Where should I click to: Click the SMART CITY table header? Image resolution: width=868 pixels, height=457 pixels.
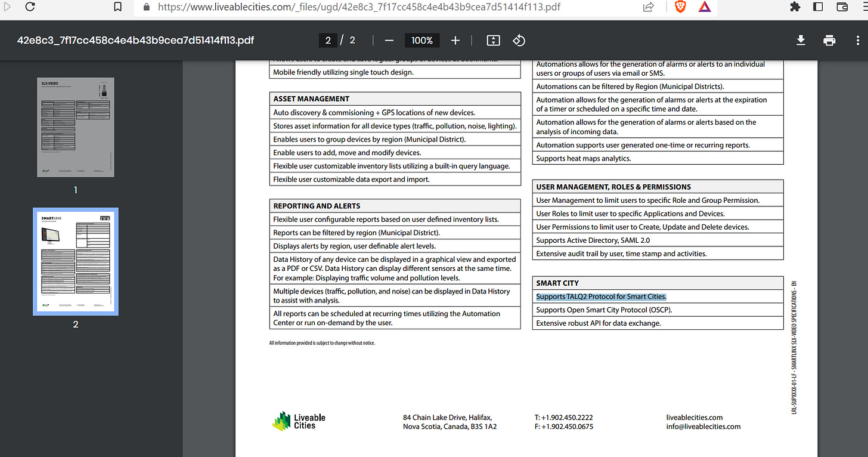[658, 283]
